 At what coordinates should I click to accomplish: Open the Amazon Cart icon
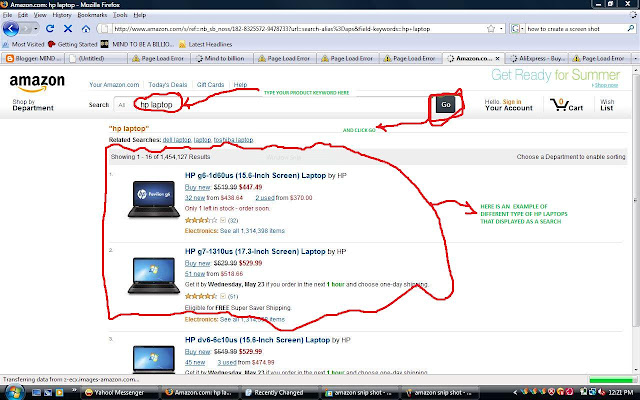pos(566,104)
